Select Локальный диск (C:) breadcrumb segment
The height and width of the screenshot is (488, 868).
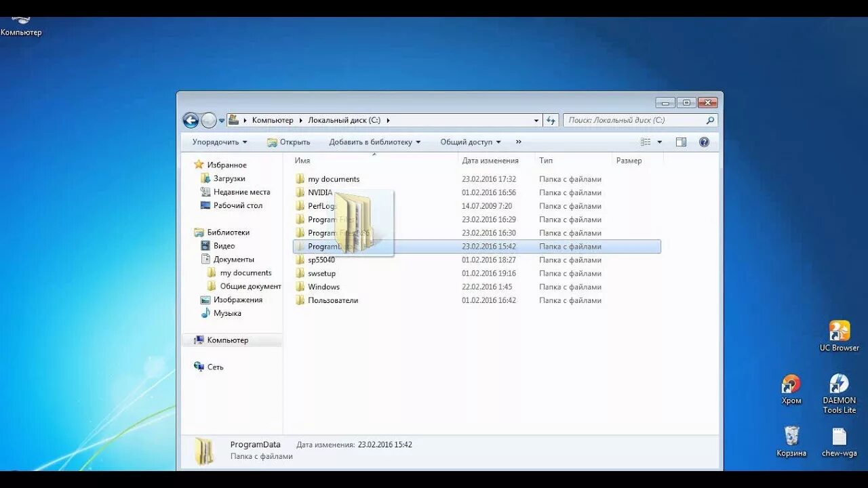[344, 120]
